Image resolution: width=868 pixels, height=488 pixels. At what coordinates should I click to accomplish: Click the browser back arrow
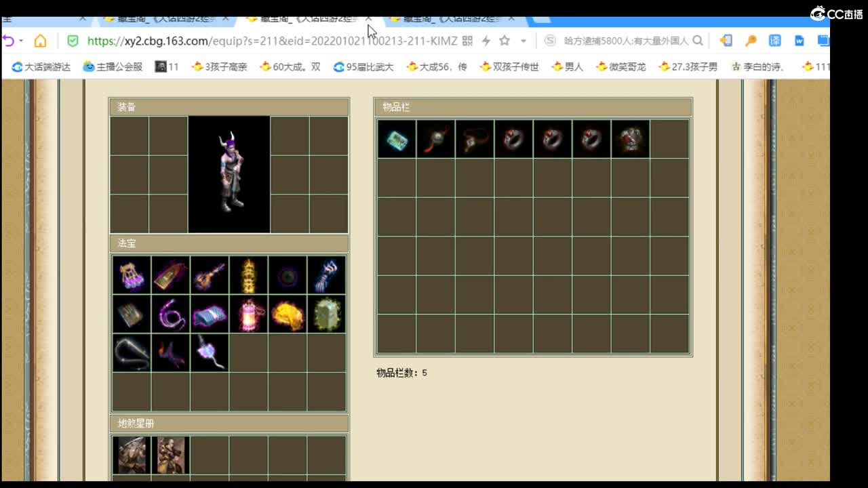coord(8,41)
